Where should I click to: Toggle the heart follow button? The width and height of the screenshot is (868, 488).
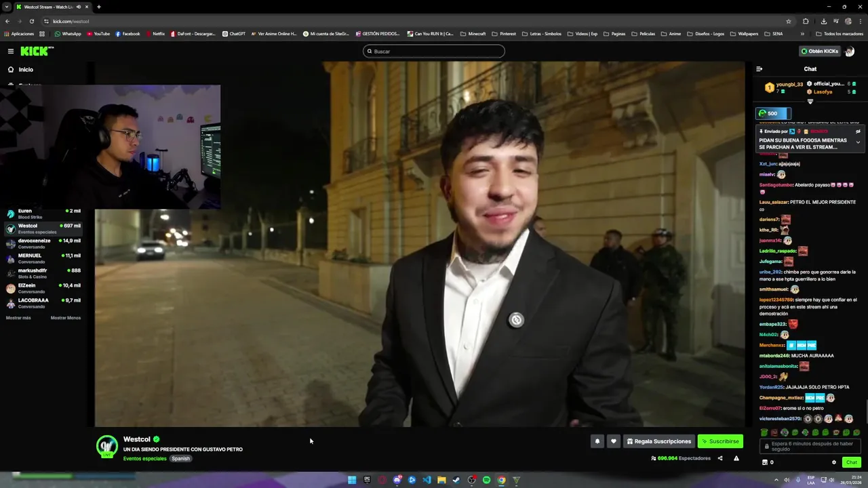pos(614,441)
